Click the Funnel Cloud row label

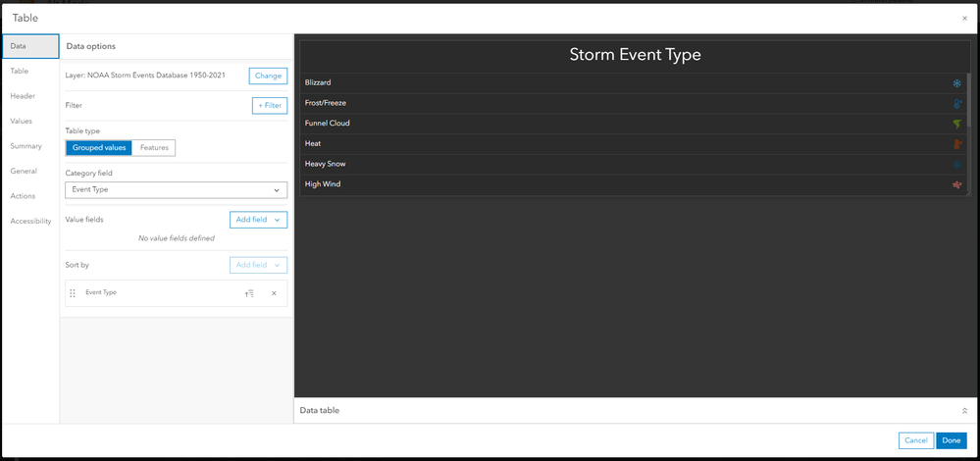coord(327,123)
